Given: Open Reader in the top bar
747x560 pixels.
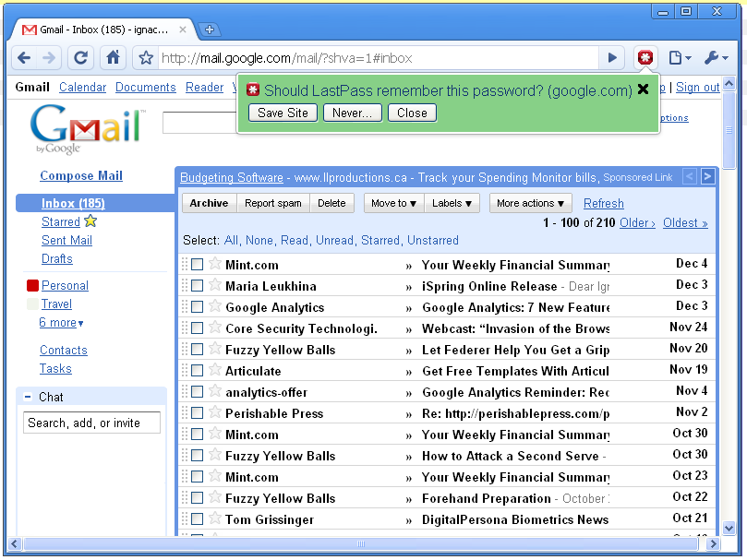Looking at the screenshot, I should tap(204, 87).
